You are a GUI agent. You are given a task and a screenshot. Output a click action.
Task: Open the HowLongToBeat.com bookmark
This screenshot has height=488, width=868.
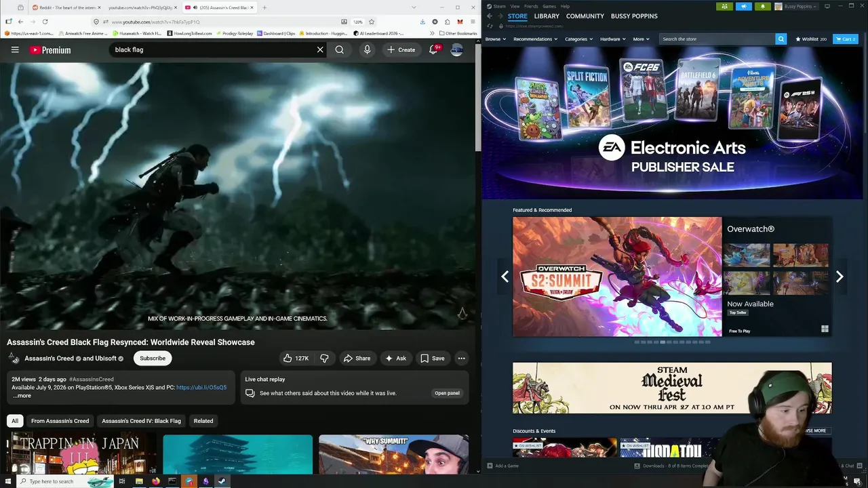coord(189,33)
